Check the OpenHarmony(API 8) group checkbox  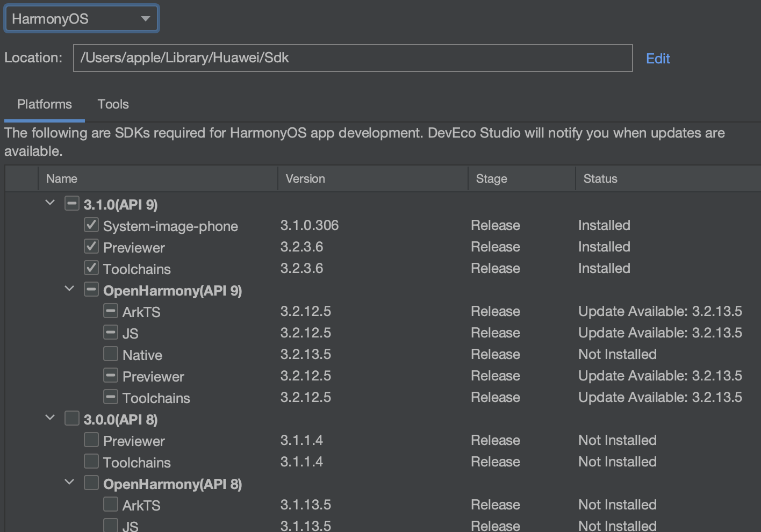click(x=91, y=483)
